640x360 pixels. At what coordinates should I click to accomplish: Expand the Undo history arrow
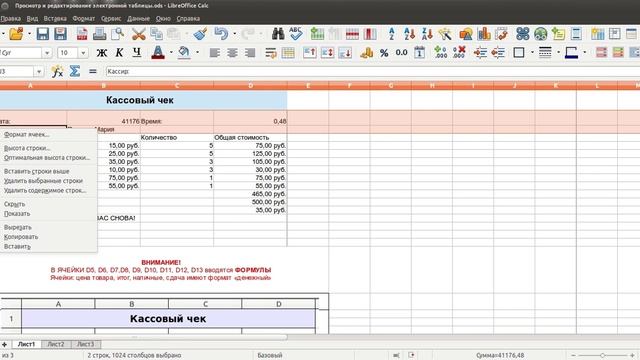[234, 33]
